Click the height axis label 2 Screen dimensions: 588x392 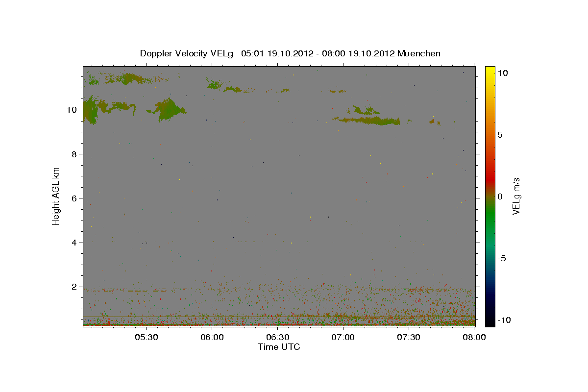coord(74,287)
